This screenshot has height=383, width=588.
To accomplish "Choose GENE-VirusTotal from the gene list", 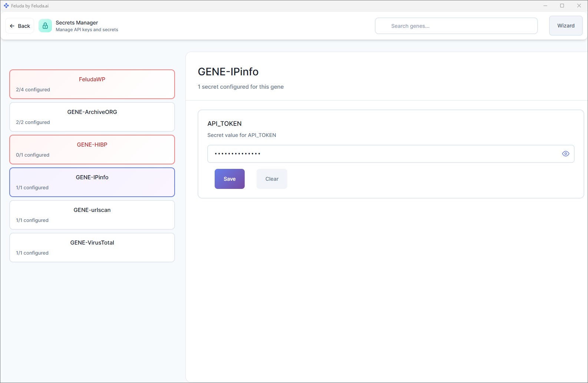I will [x=92, y=248].
